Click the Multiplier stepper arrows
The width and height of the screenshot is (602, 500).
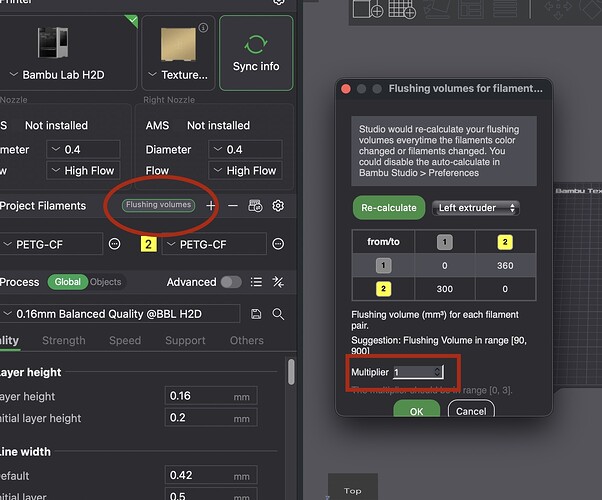coord(437,372)
